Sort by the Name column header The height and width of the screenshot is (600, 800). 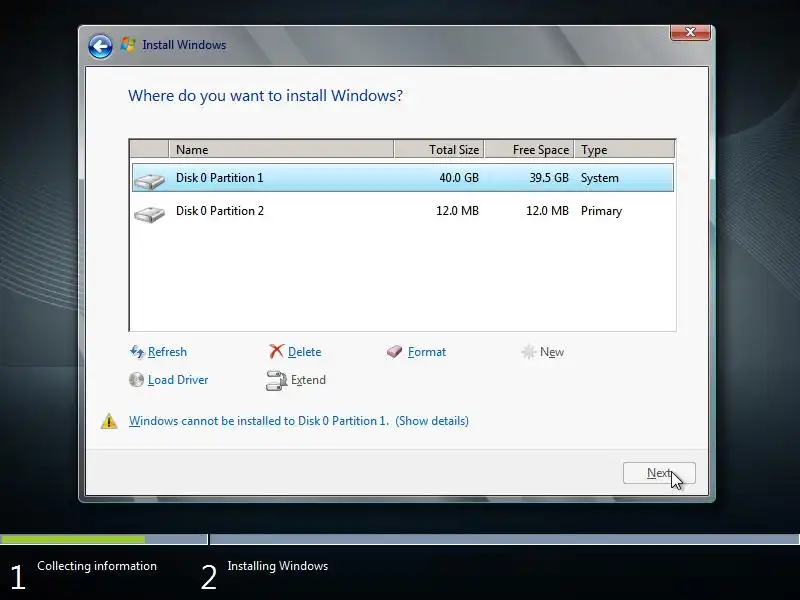tap(281, 149)
